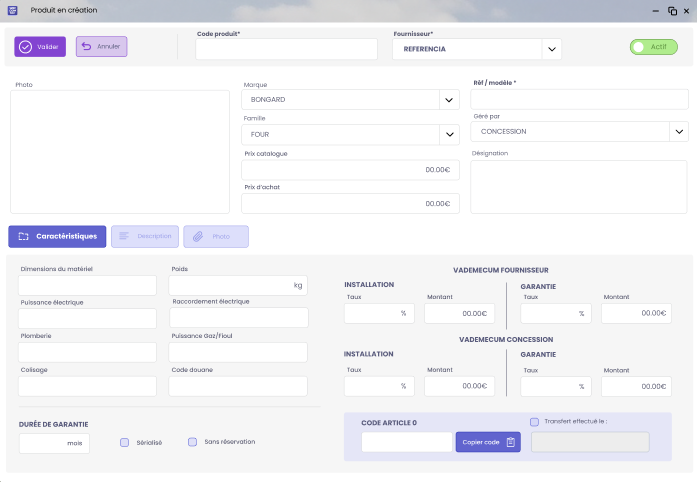Click inside the Désignation text area

coord(578,187)
